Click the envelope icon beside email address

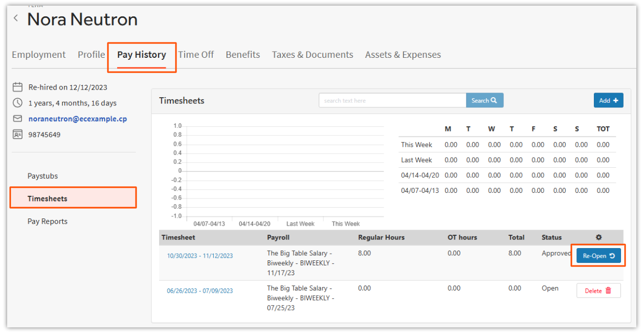pos(18,119)
